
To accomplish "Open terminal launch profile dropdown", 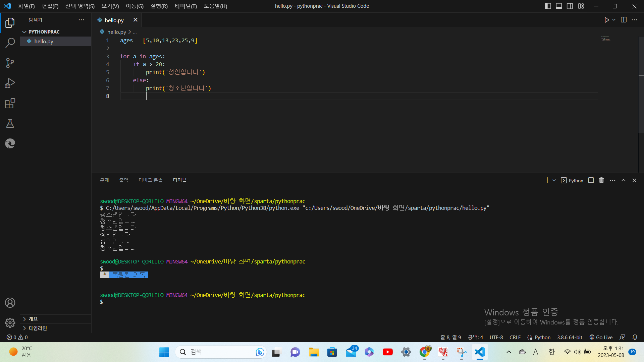I will 554,180.
